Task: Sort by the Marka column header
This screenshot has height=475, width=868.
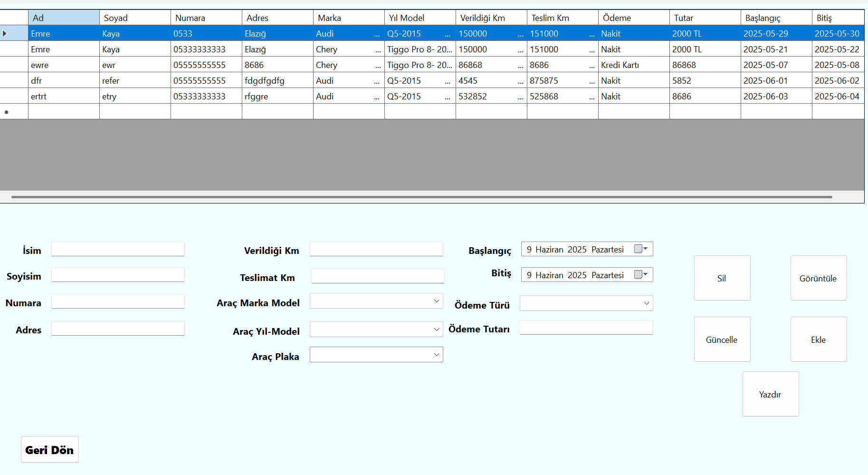Action: click(x=349, y=18)
